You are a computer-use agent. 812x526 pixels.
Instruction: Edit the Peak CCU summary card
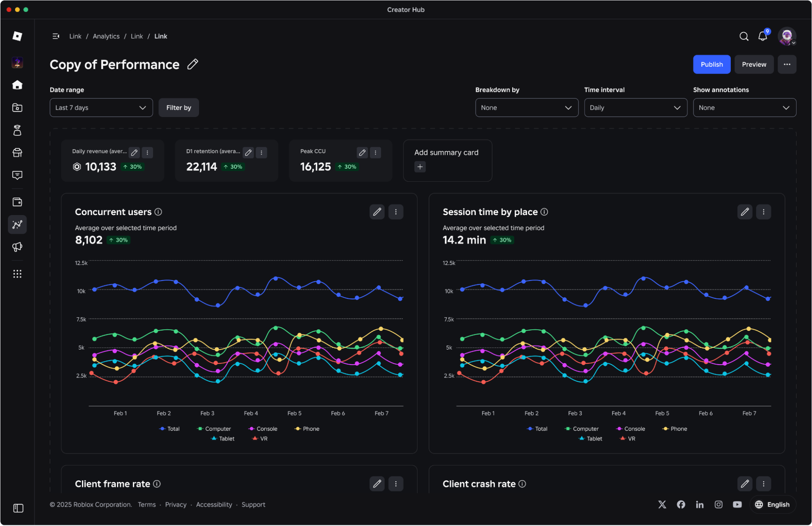362,153
